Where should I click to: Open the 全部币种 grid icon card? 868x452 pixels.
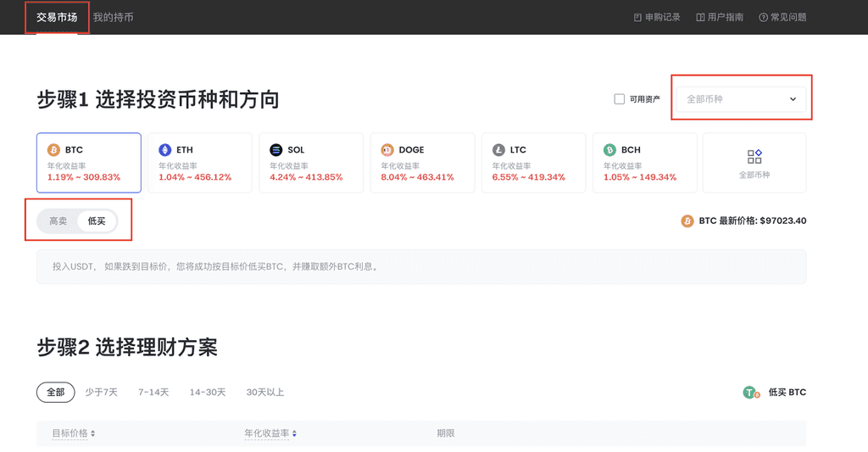754,163
